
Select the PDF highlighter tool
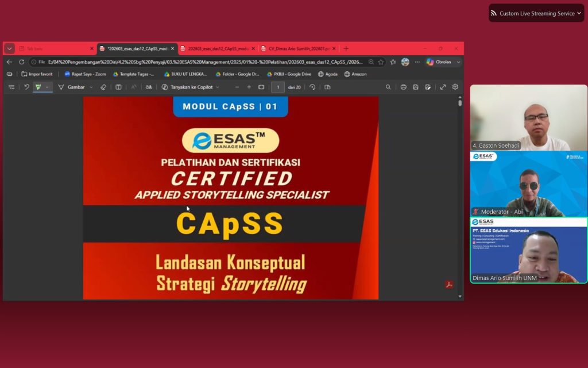click(38, 87)
